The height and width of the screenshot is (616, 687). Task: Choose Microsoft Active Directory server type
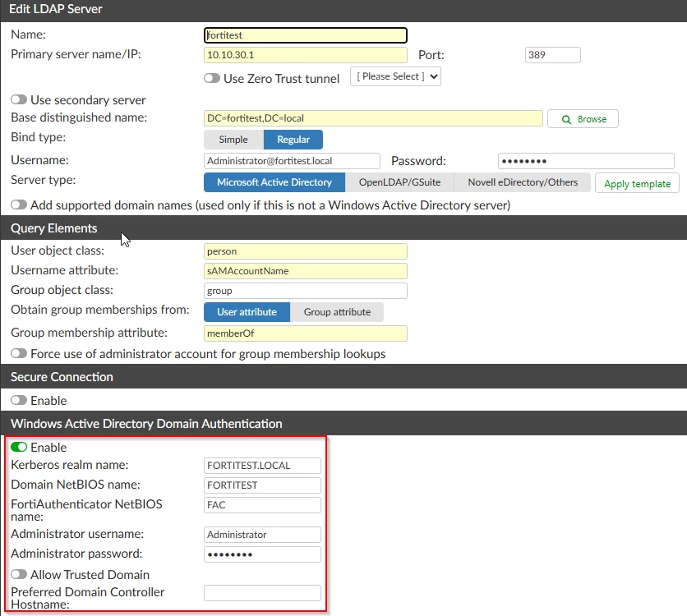tap(274, 182)
